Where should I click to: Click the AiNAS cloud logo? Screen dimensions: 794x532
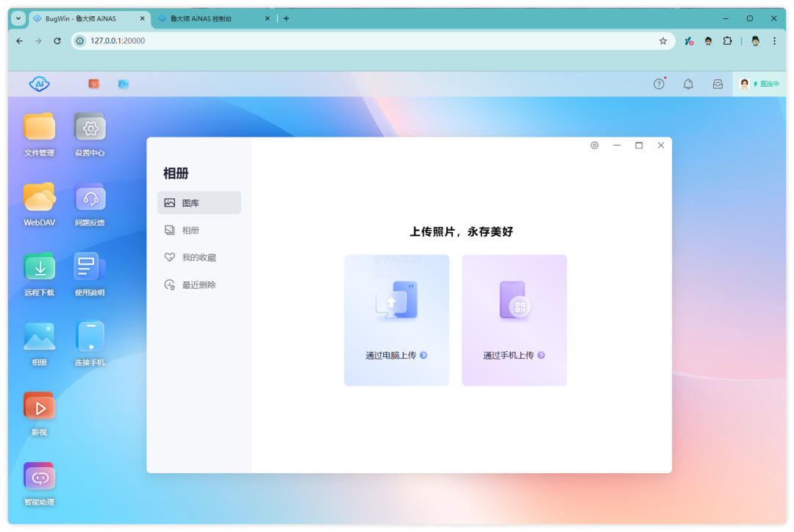(40, 84)
